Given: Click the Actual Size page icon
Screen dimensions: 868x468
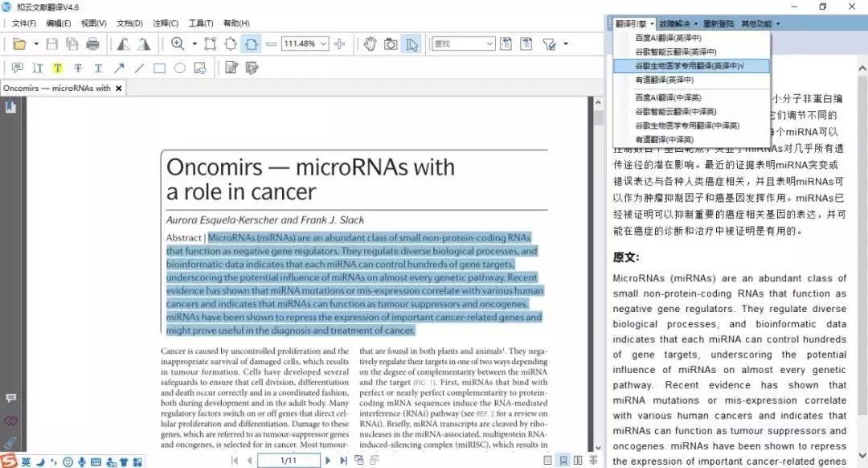Looking at the screenshot, I should point(211,43).
